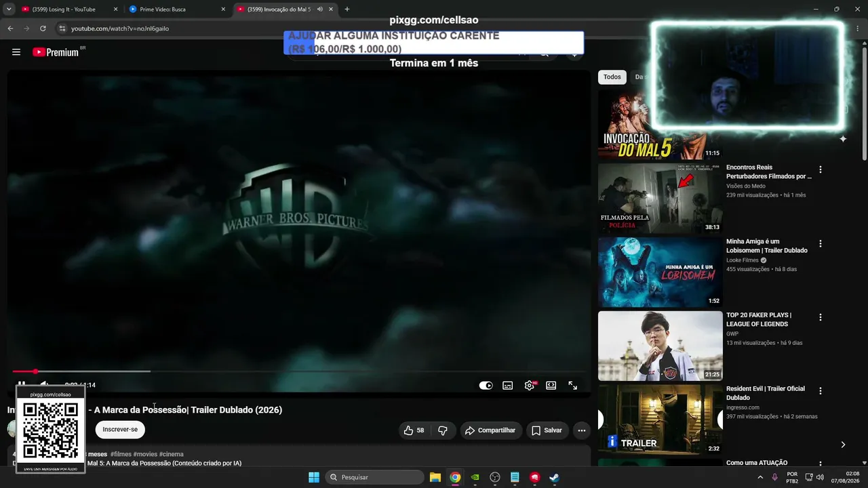The width and height of the screenshot is (868, 488).
Task: Close the Losing It - YouTube tab
Action: [x=115, y=9]
